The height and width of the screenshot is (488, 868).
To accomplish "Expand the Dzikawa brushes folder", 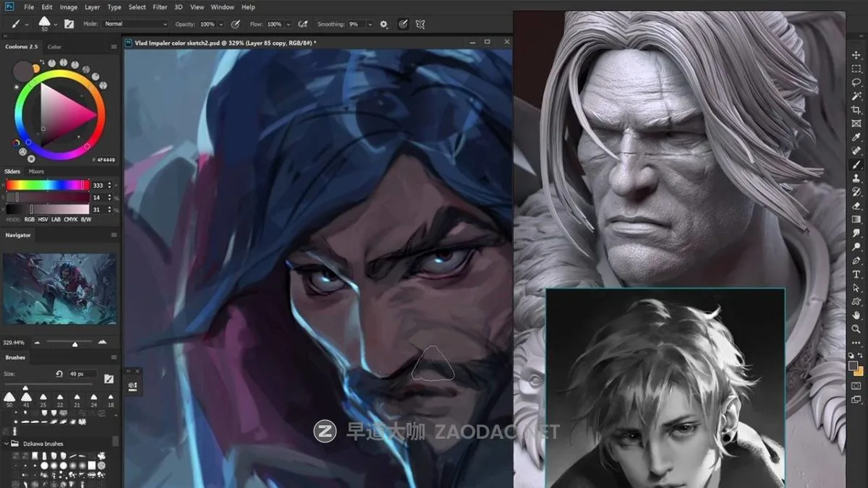I will click(x=7, y=444).
